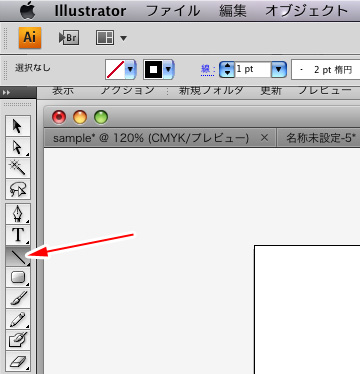
Task: Select the Selection tool black arrow
Action: (x=18, y=126)
